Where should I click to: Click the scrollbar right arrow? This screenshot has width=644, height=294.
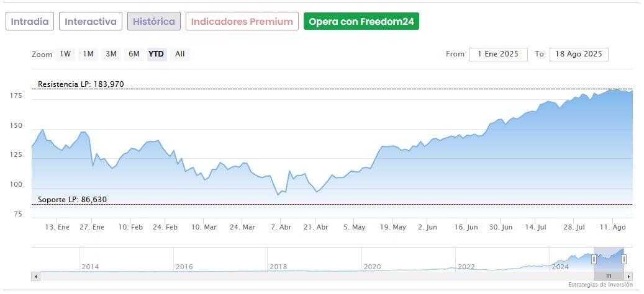(x=629, y=276)
